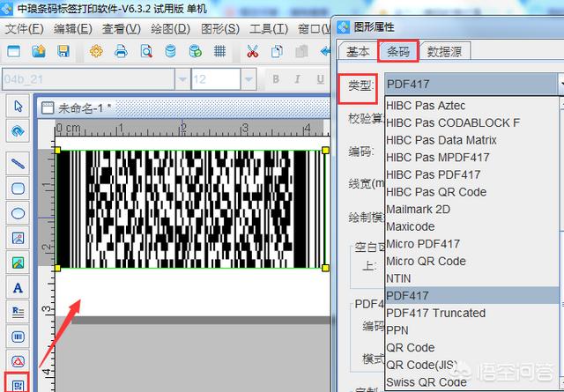
Task: Click the open file folder icon
Action: point(39,51)
